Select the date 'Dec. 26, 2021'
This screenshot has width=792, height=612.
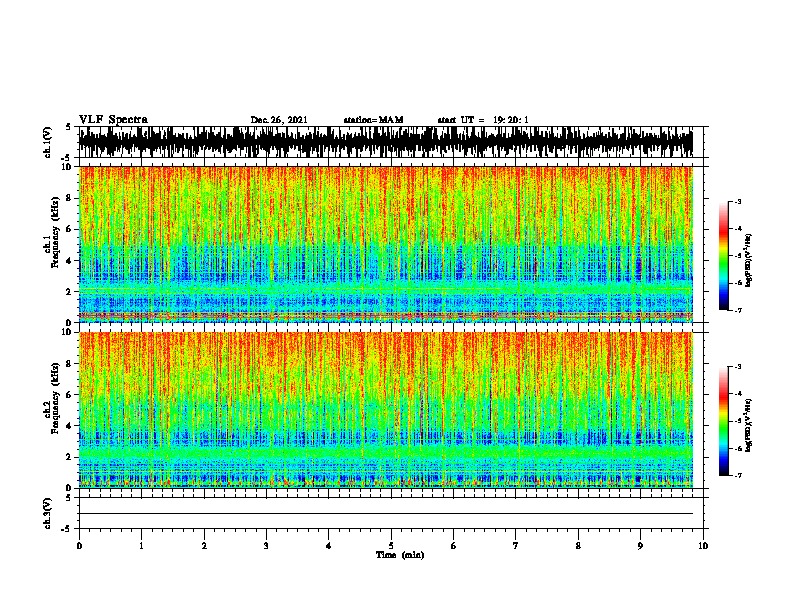click(279, 120)
